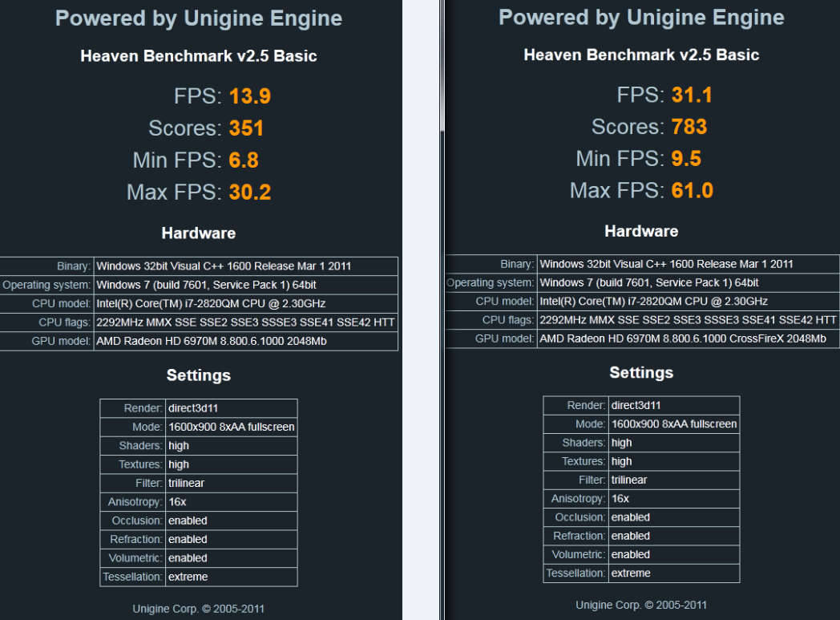Click right CPU model cell i7-2820QM
840x620 pixels.
(689, 302)
